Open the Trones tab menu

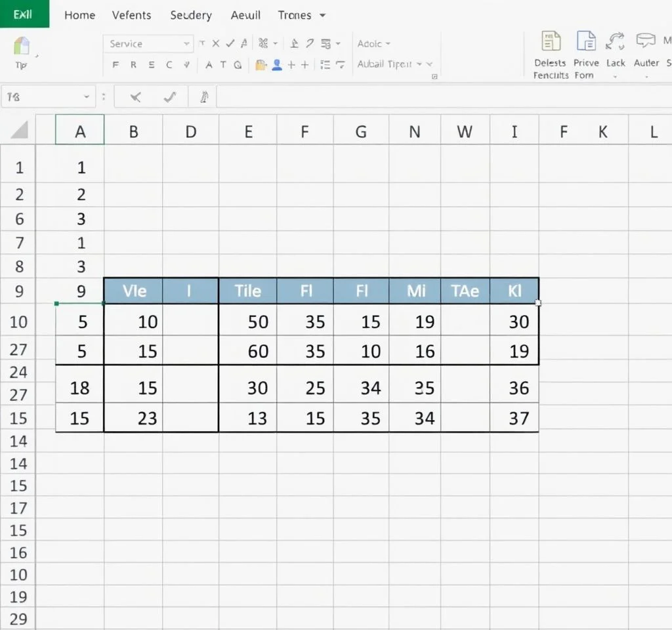pos(301,15)
